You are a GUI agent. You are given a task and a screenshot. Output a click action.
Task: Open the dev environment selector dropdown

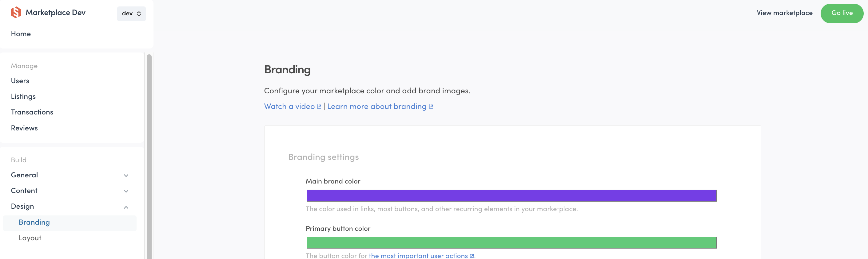click(x=131, y=14)
